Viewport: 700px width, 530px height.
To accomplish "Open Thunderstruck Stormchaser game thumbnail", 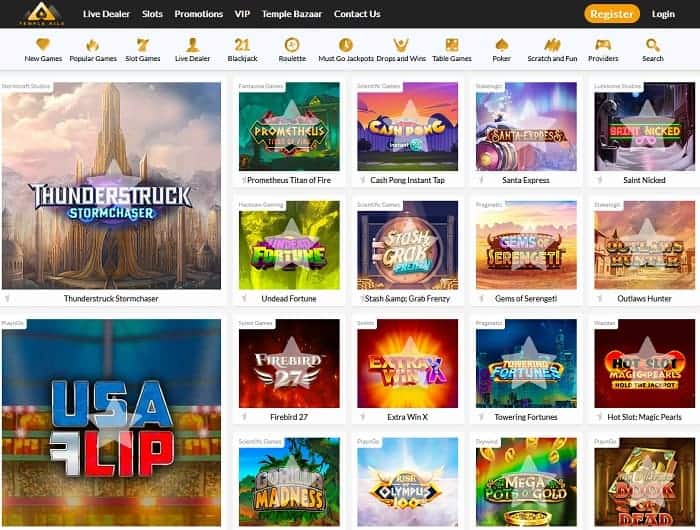I will click(111, 185).
